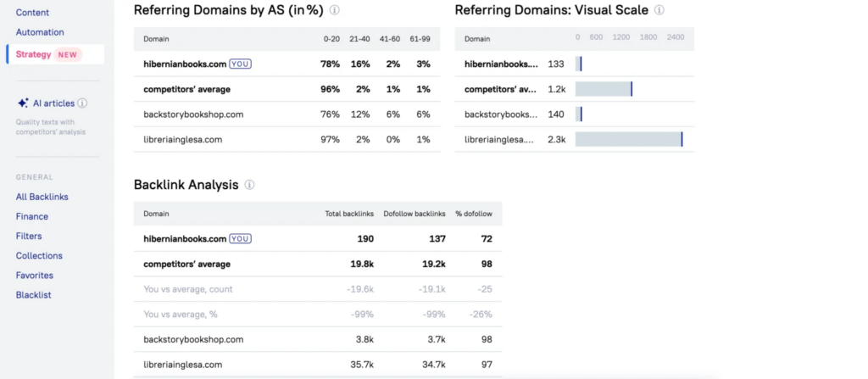The height and width of the screenshot is (379, 868).
Task: Open the Backlink Analysis info icon
Action: click(250, 185)
